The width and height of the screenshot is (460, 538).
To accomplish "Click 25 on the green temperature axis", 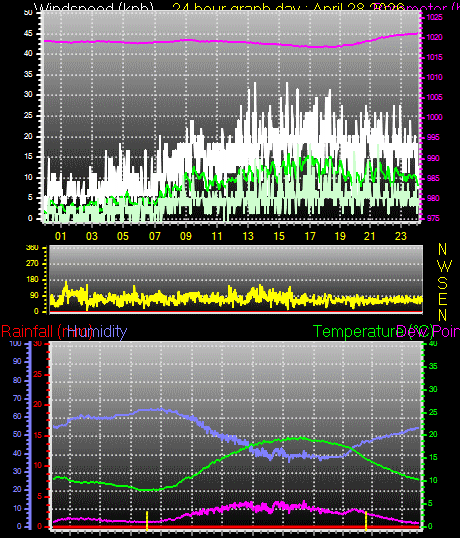I will [x=433, y=412].
